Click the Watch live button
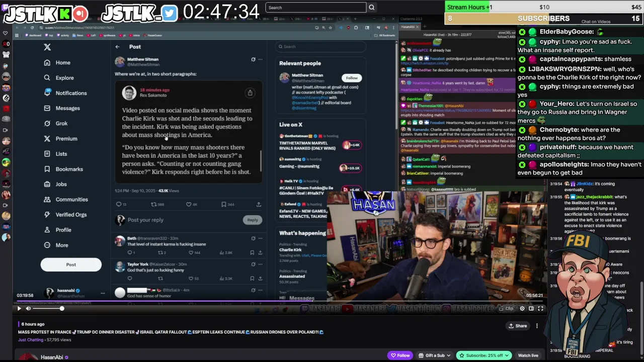The image size is (644, 362). 528,355
